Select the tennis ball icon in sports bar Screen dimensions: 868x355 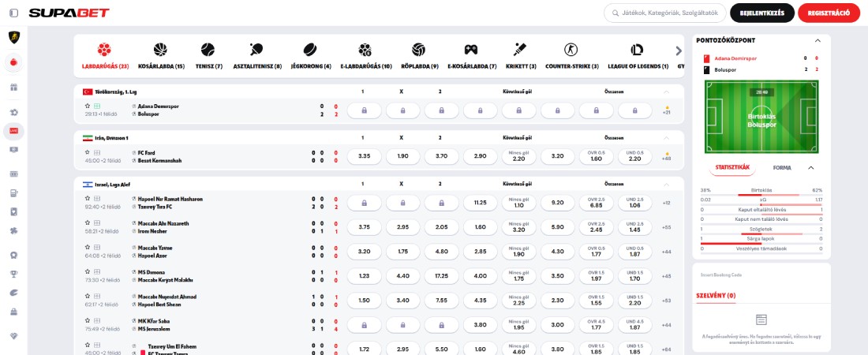pos(208,50)
